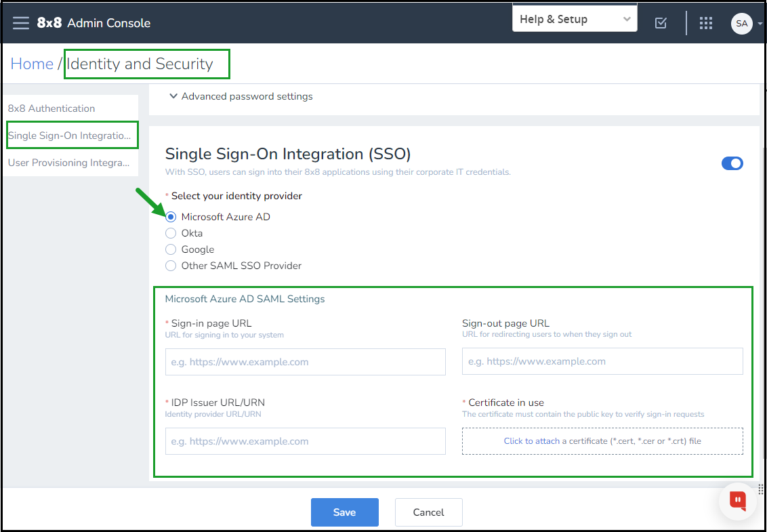The height and width of the screenshot is (532, 767).
Task: Click the Single Sign-On Integration (SSO) heading
Action: pyautogui.click(x=287, y=154)
